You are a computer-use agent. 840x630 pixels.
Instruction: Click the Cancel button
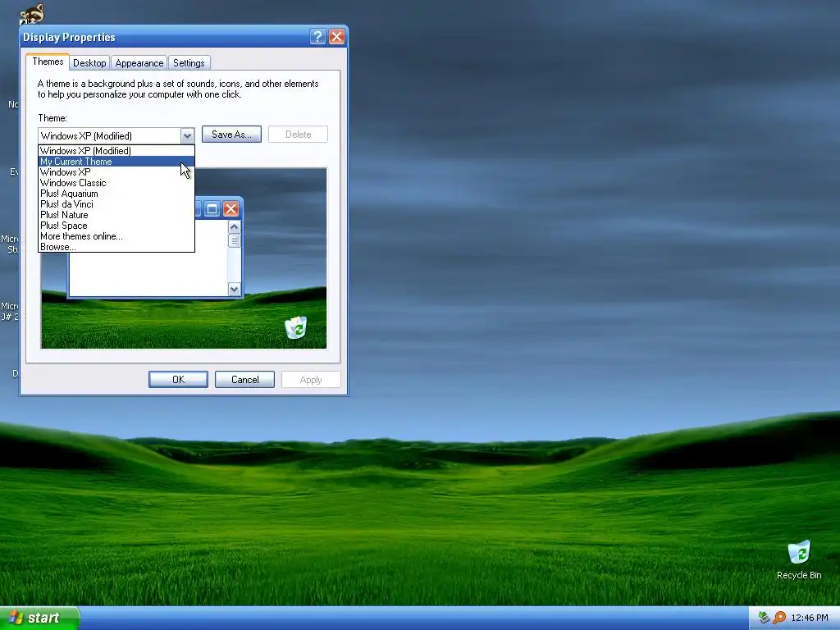[x=244, y=379]
